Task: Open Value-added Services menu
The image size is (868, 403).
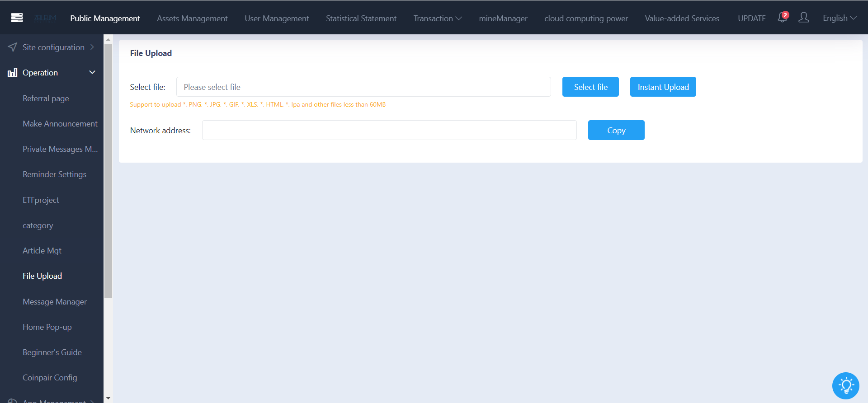Action: (682, 19)
